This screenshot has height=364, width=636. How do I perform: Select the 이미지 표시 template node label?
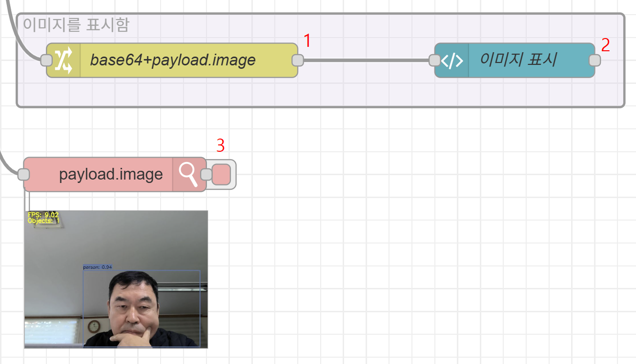pos(518,60)
